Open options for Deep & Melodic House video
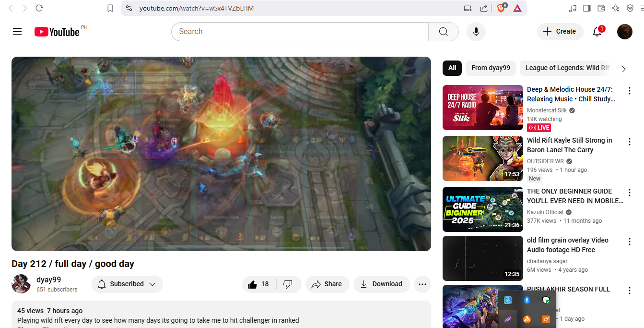This screenshot has width=644, height=328. click(x=630, y=90)
